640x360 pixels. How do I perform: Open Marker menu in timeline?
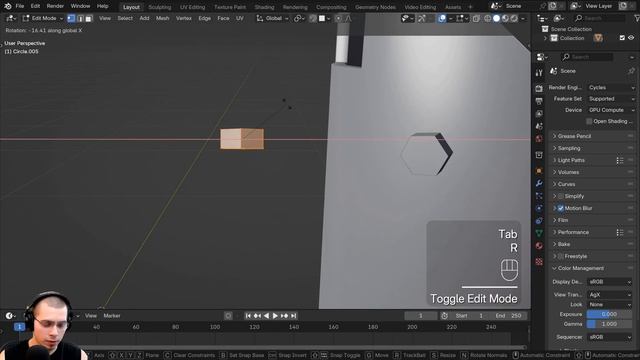point(112,316)
